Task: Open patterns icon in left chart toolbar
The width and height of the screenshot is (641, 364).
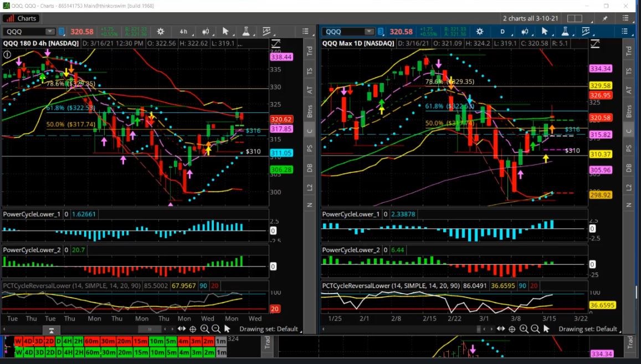Action: point(266,32)
